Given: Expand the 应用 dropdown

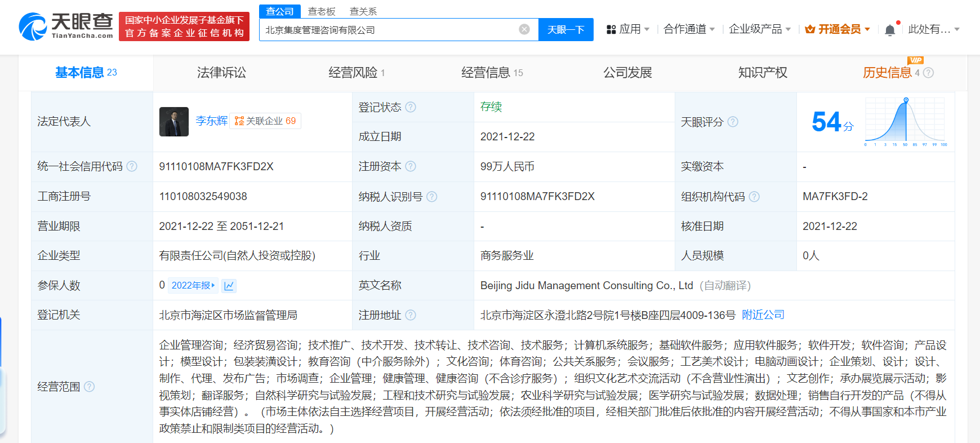Looking at the screenshot, I should pyautogui.click(x=647, y=29).
